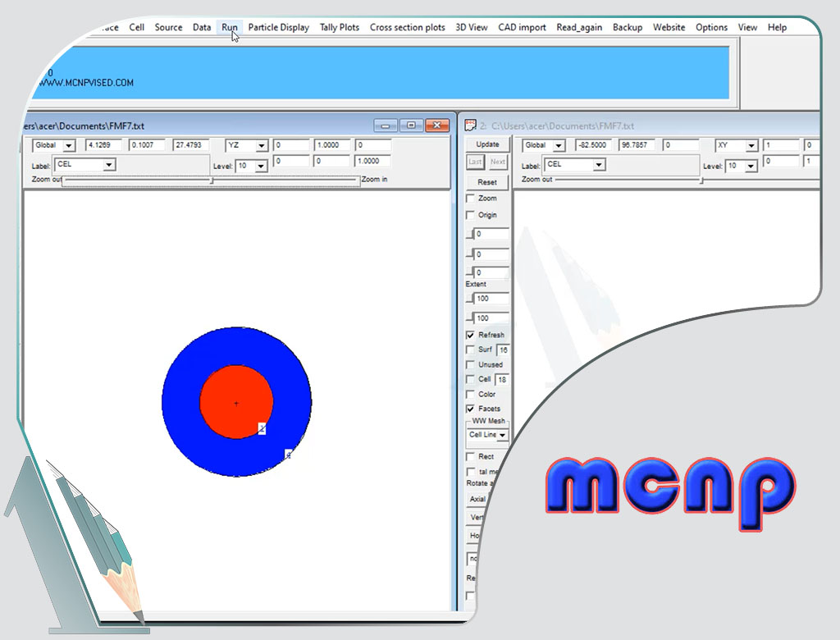This screenshot has height=640, width=840.
Task: Click the document icon in the second plot window title
Action: pyautogui.click(x=470, y=126)
